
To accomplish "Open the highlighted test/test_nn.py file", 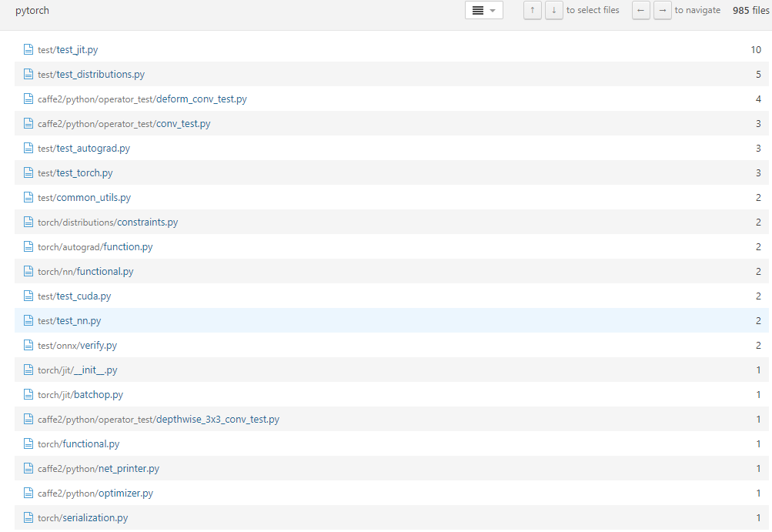I will [x=69, y=321].
